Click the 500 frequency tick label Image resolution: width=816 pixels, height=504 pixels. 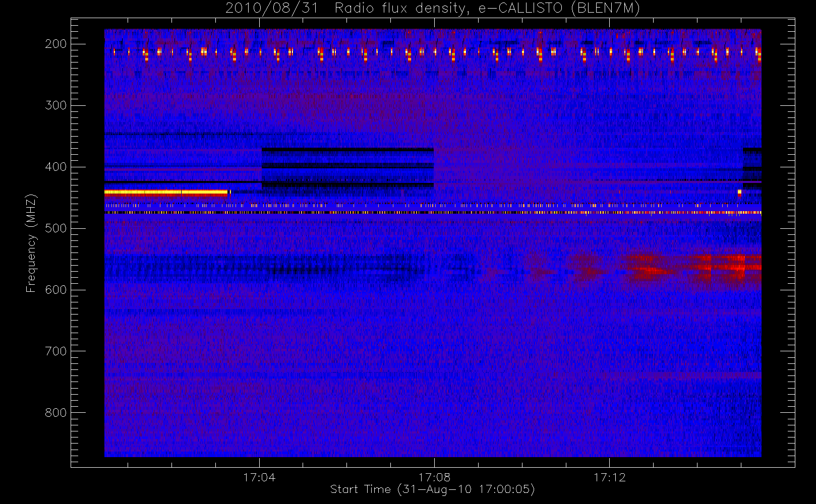point(55,228)
